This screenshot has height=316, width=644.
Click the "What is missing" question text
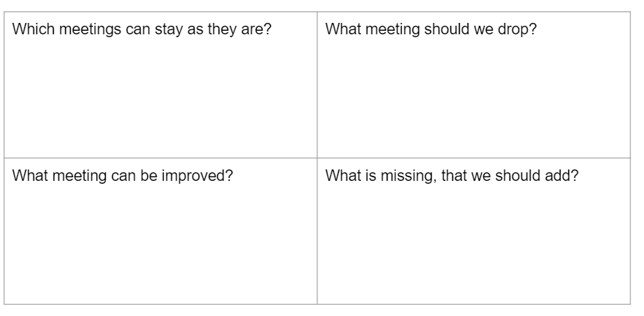451,176
